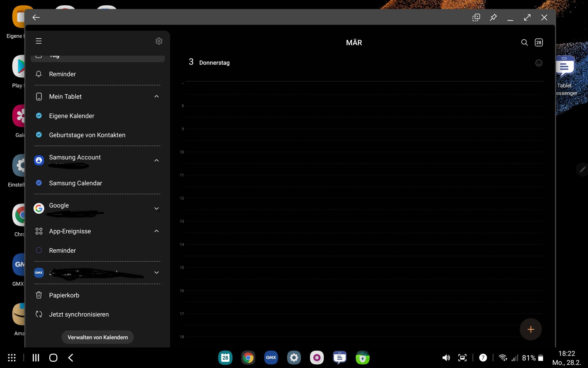Toggle Geburtstage von Kontakten checkbox

coord(39,135)
